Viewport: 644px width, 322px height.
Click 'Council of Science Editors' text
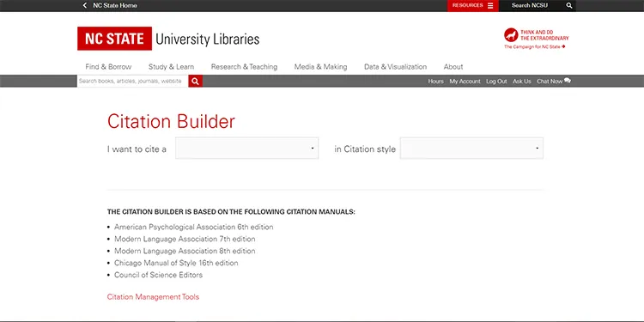(x=159, y=275)
